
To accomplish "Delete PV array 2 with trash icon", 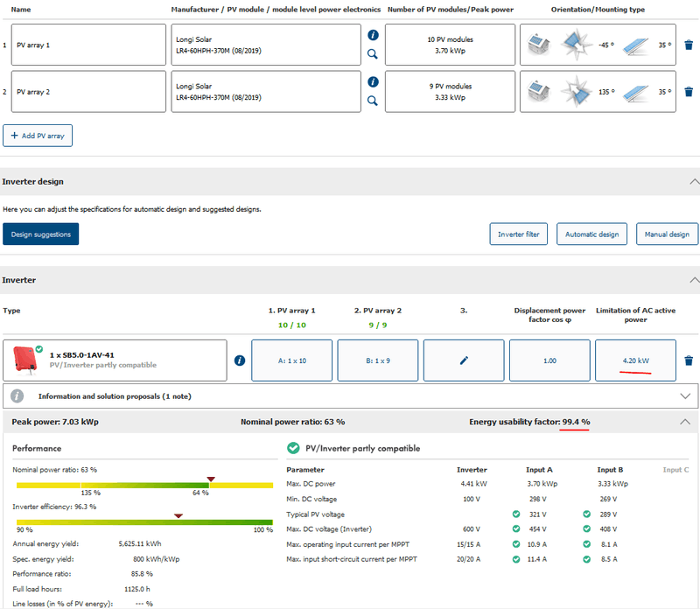I will pos(689,91).
